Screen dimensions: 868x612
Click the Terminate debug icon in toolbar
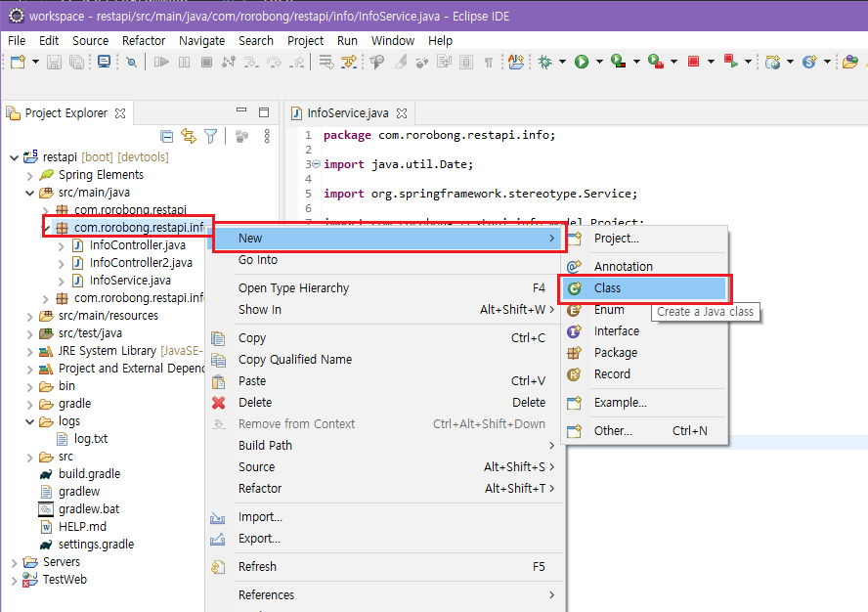point(206,62)
